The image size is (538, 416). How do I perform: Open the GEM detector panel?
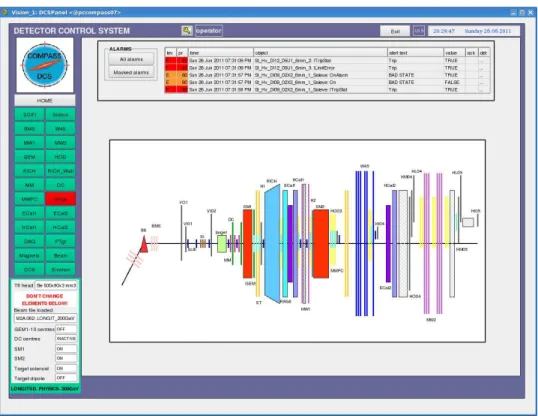(x=30, y=157)
